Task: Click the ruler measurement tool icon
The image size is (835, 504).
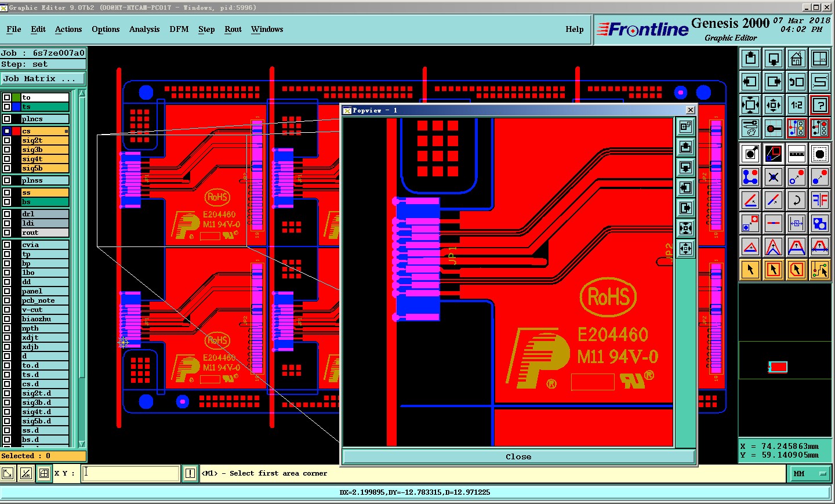Action: [x=797, y=154]
